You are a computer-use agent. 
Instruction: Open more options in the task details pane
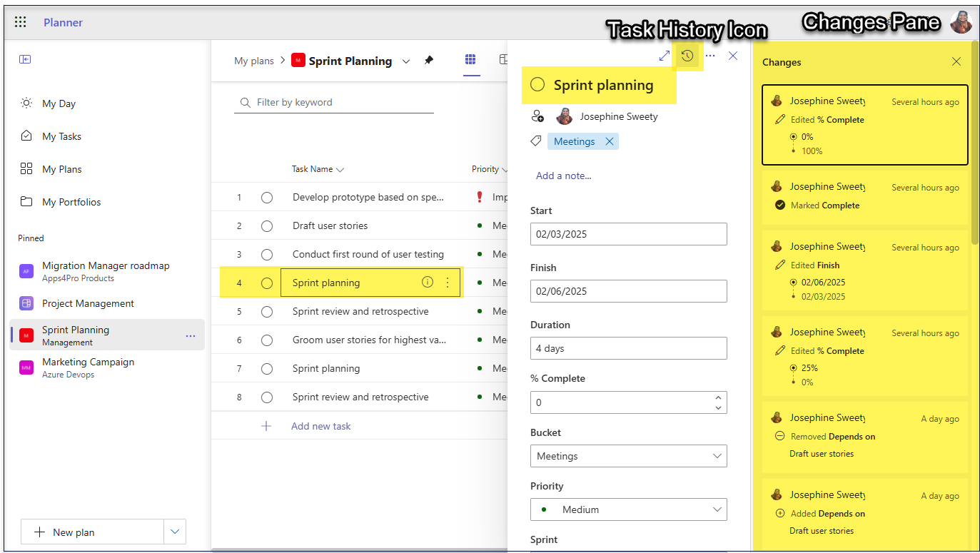click(710, 56)
